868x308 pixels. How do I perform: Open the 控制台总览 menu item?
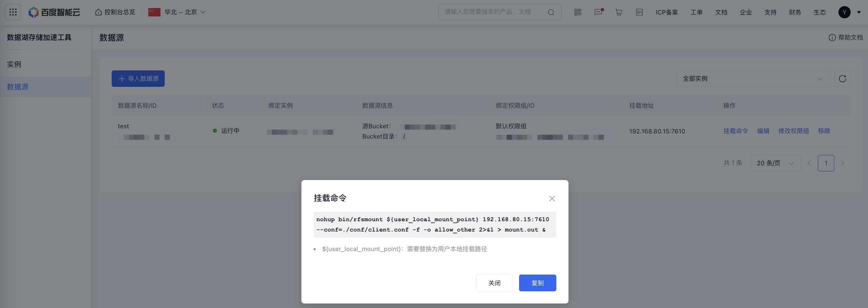pyautogui.click(x=115, y=12)
